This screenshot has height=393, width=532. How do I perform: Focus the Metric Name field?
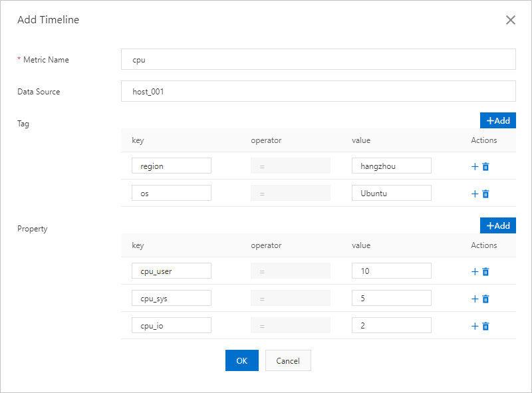coord(319,59)
